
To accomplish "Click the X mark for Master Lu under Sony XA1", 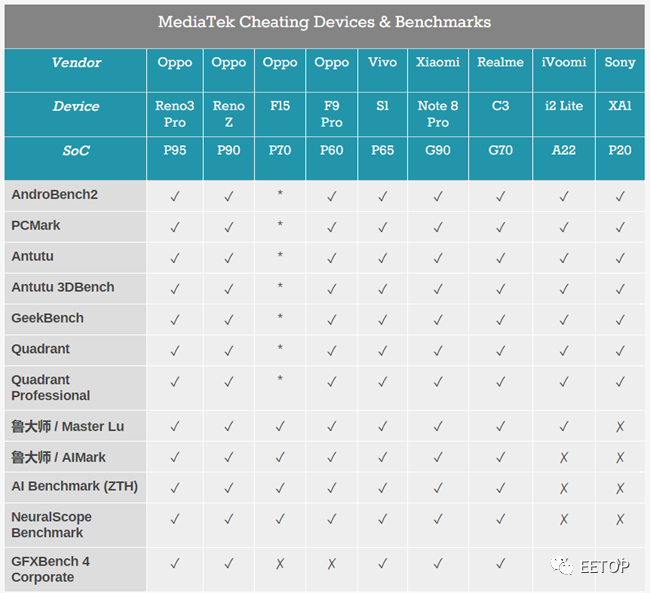I will [620, 427].
